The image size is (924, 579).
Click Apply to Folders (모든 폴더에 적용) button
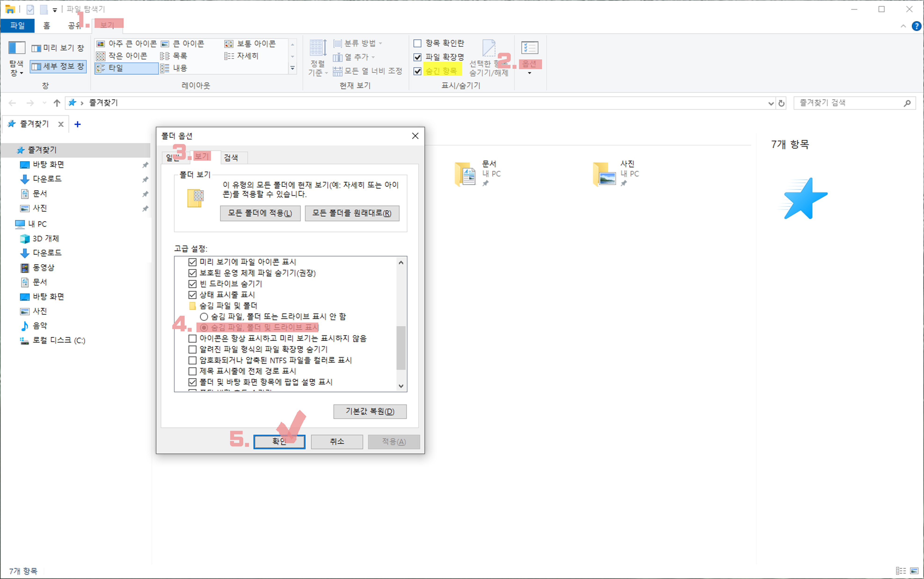[x=260, y=213]
